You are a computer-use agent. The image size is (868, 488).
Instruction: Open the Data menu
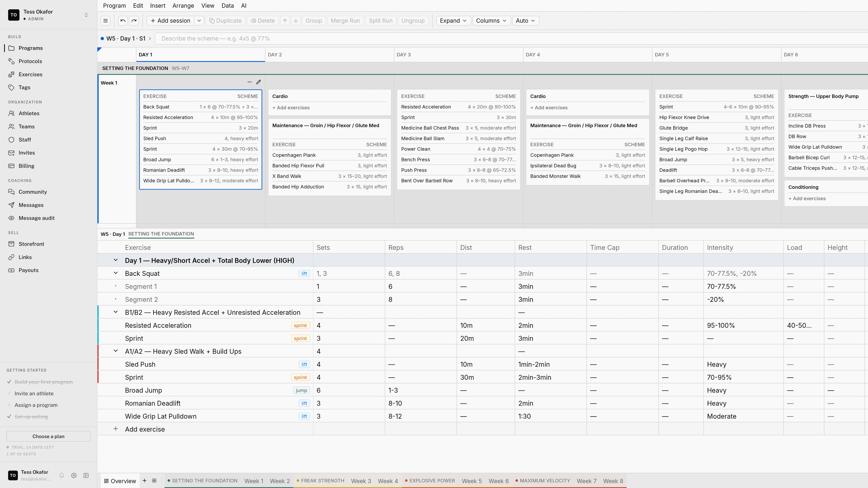[227, 6]
